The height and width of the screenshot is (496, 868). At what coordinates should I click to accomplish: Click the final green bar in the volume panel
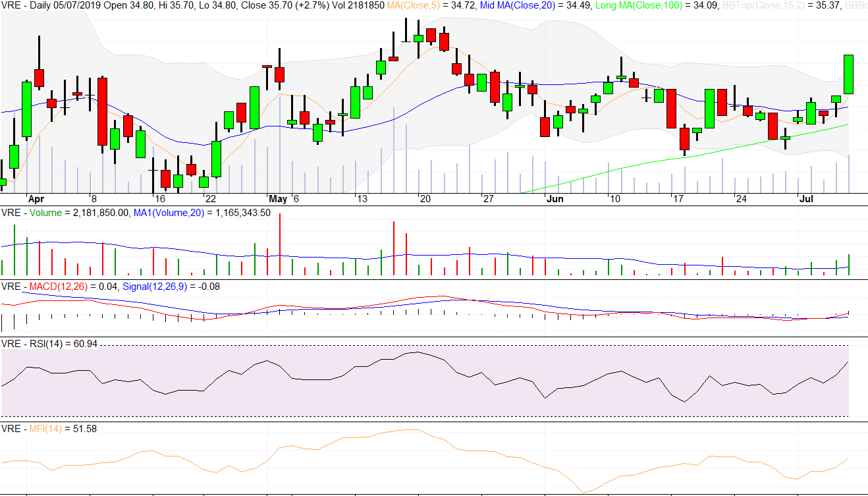(x=849, y=265)
